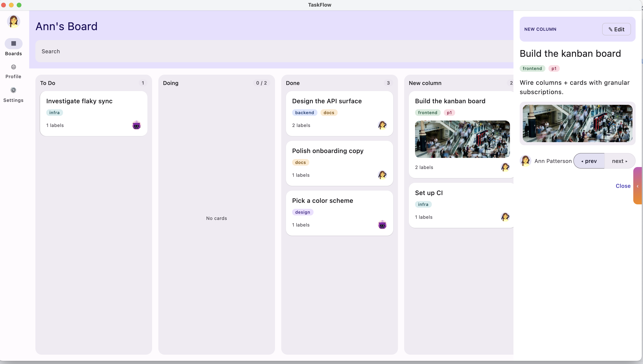Click assignee avatar on Set up CI card
Viewport: 643px width, 364px height.
(505, 217)
